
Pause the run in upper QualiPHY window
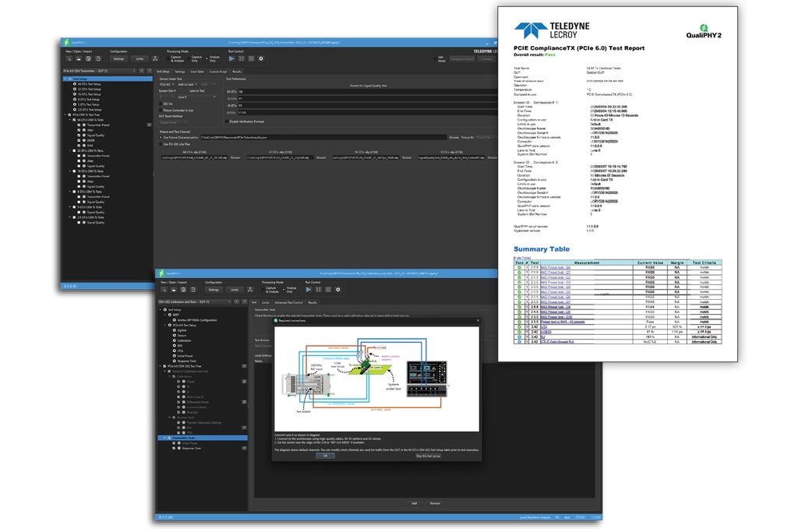point(242,58)
